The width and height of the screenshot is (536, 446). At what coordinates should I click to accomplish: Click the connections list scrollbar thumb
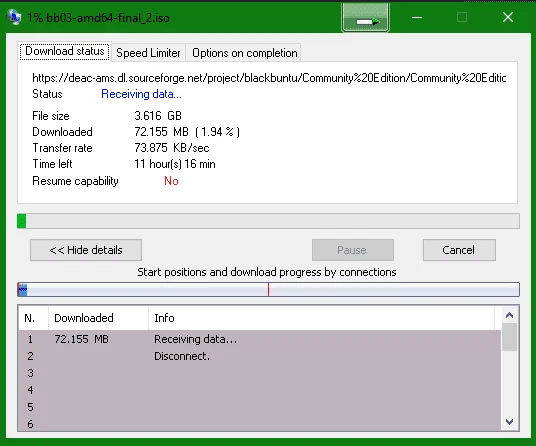(x=509, y=337)
